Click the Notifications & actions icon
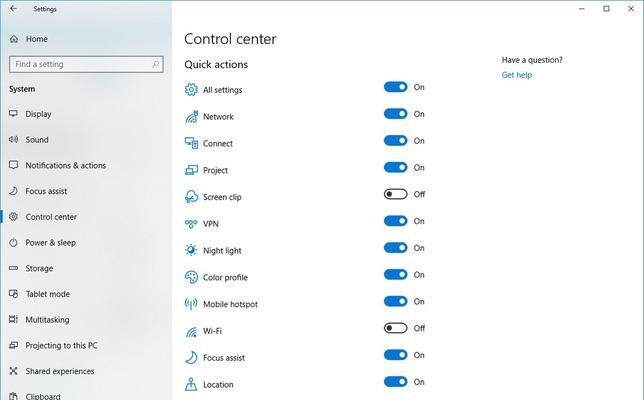 (14, 165)
